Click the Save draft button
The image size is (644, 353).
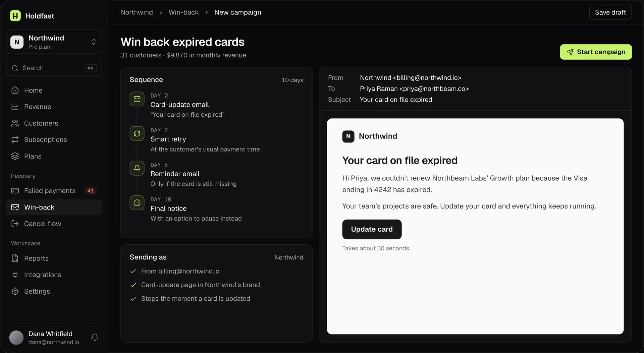click(x=610, y=12)
